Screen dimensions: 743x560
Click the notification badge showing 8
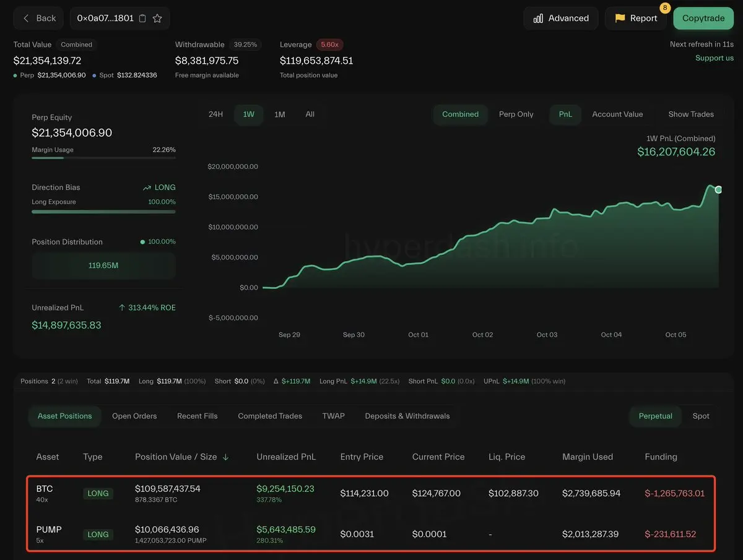665,8
